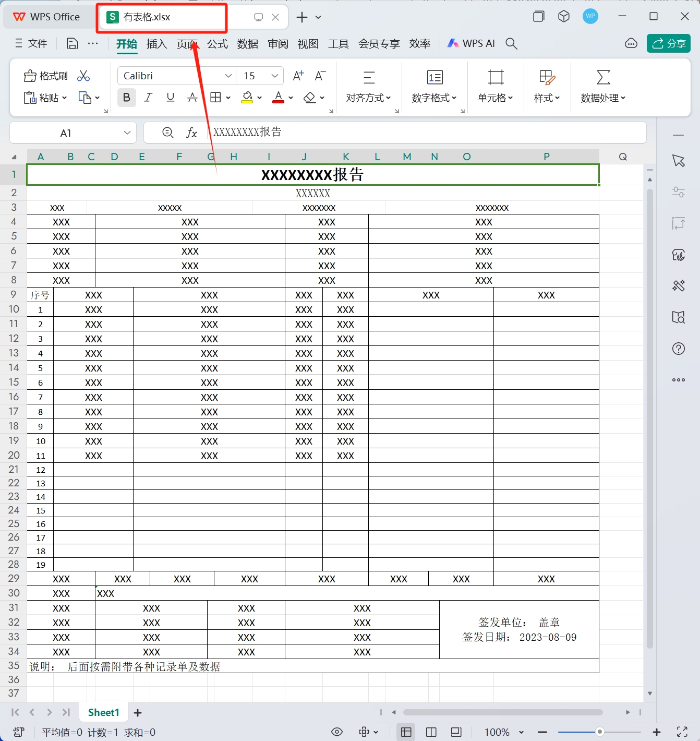This screenshot has height=741, width=700.
Task: Expand the zoom 100% dropdown arrow
Action: pos(521,733)
